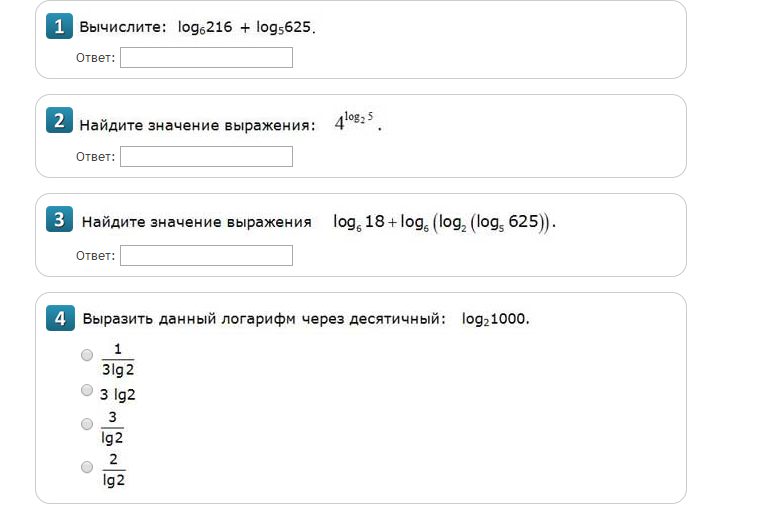Click the answer input under question 2

pos(206,156)
